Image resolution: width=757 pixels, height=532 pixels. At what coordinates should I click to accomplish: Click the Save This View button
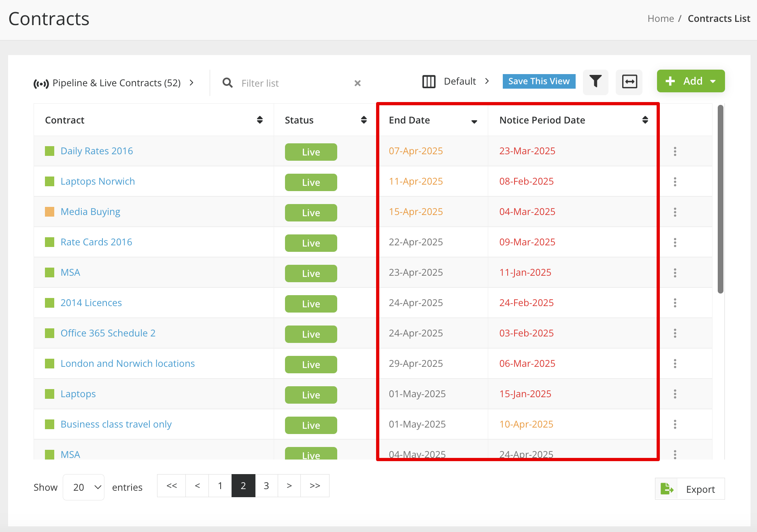click(539, 81)
